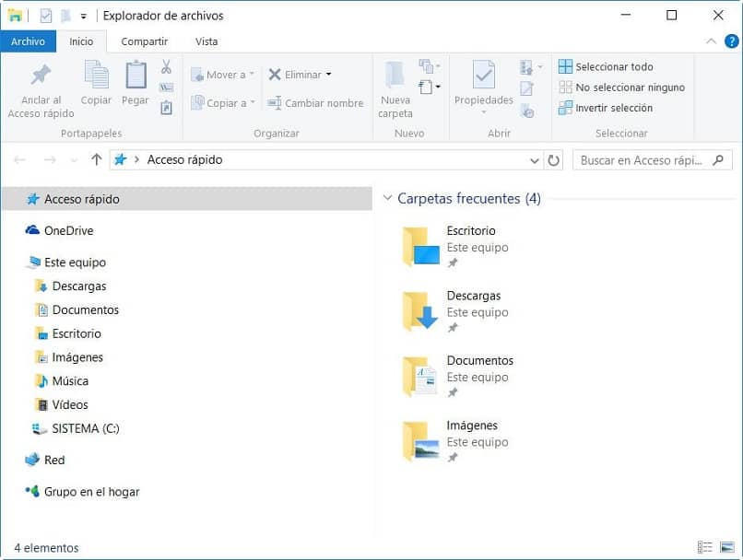The height and width of the screenshot is (560, 743).
Task: Open the Mover a dropdown
Action: (223, 75)
